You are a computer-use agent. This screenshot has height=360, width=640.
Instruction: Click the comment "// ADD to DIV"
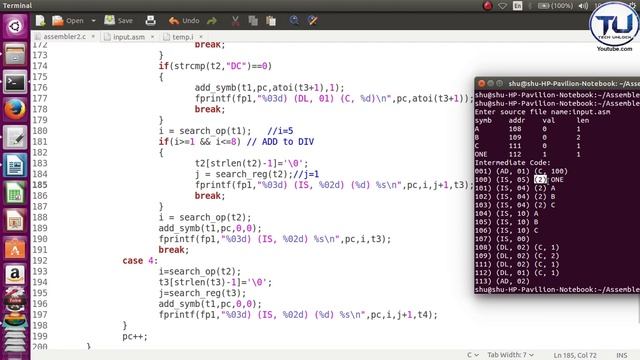pyautogui.click(x=280, y=142)
